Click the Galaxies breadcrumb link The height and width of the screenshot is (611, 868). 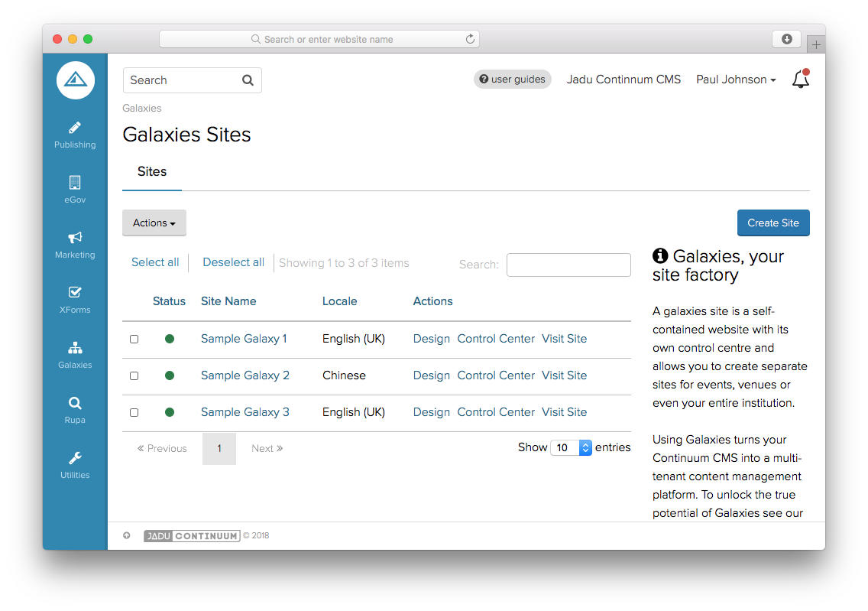point(142,109)
